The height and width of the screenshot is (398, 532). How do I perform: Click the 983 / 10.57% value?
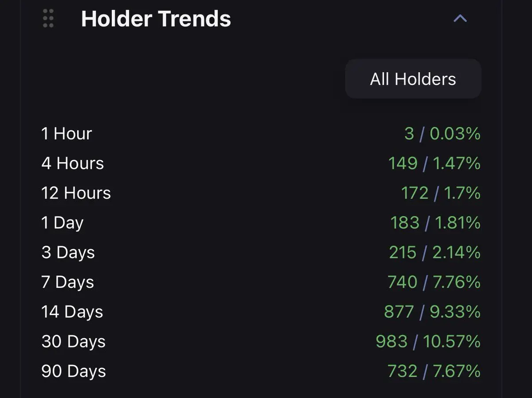coord(428,341)
